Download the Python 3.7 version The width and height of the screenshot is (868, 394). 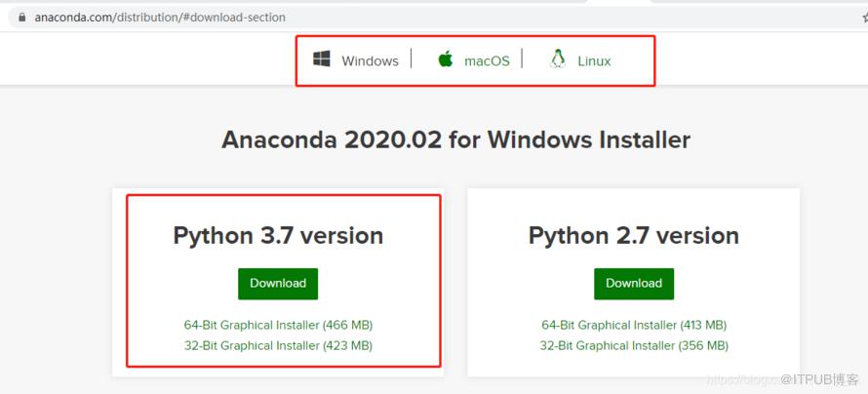coord(278,284)
